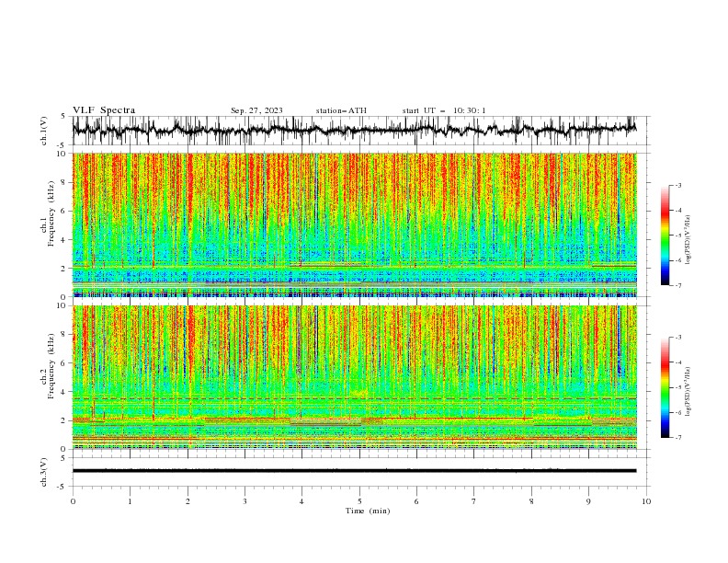Select the date label "Sep. 27, 2023"
This screenshot has width=728, height=563.
pos(256,110)
